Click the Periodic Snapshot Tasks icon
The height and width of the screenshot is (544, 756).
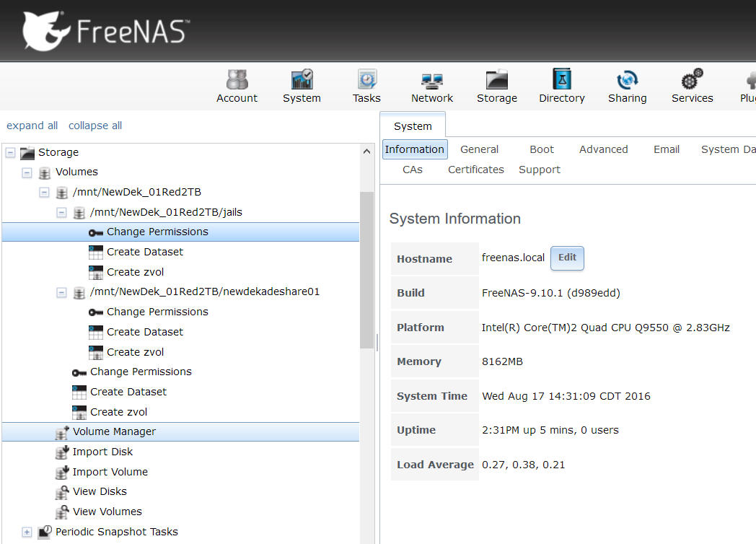(x=45, y=532)
